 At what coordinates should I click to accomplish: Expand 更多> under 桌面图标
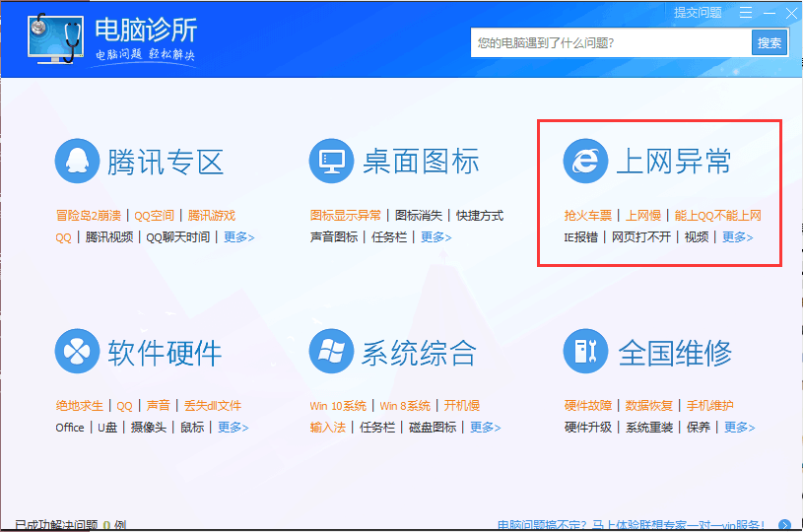(x=435, y=237)
